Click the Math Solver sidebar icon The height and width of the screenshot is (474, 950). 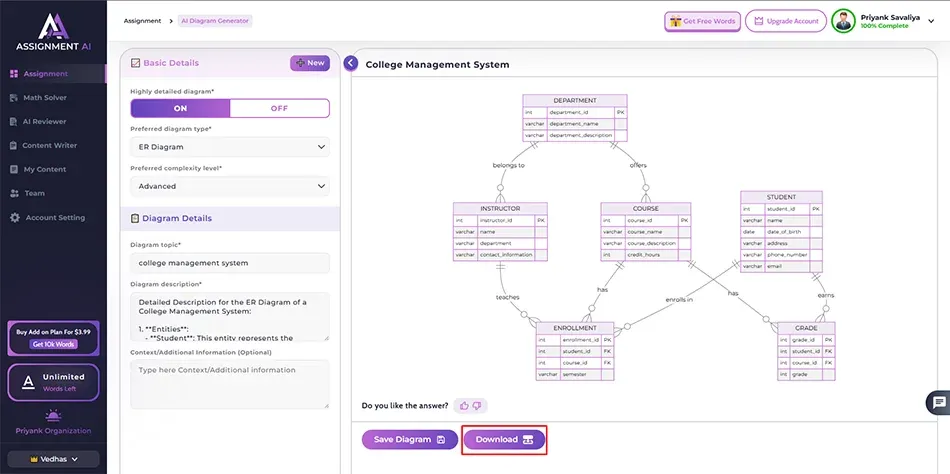click(x=14, y=98)
